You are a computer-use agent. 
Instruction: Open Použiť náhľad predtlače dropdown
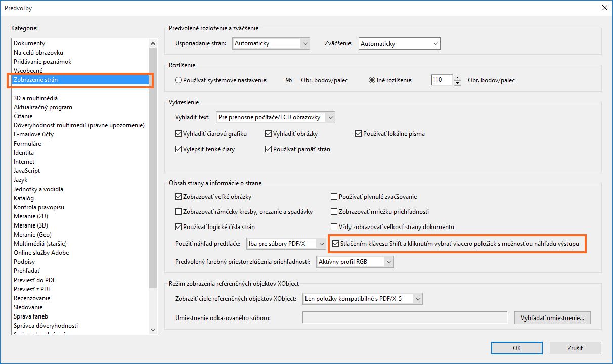[286, 244]
